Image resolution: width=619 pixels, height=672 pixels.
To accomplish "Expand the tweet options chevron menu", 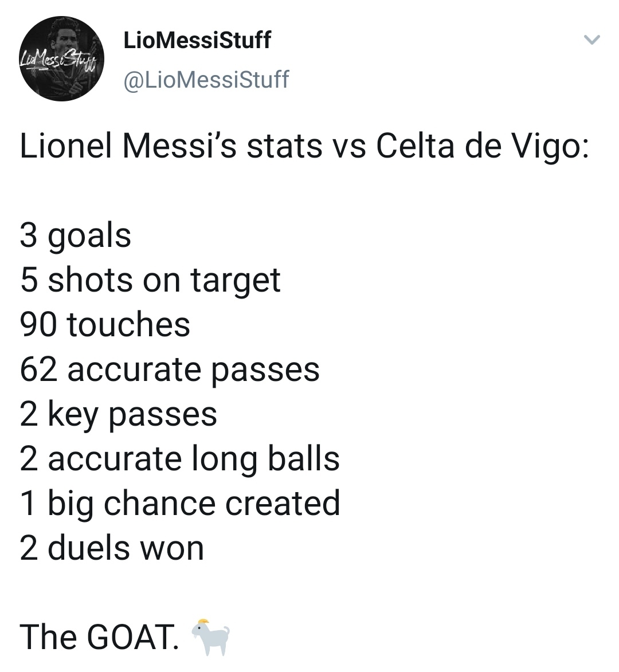I will (592, 40).
